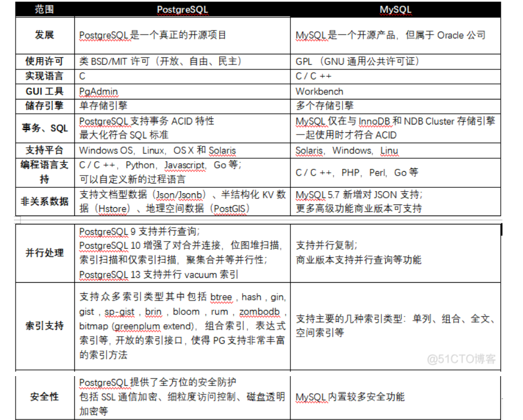
Task: Select the PgAdmin cell
Action: pyautogui.click(x=183, y=91)
